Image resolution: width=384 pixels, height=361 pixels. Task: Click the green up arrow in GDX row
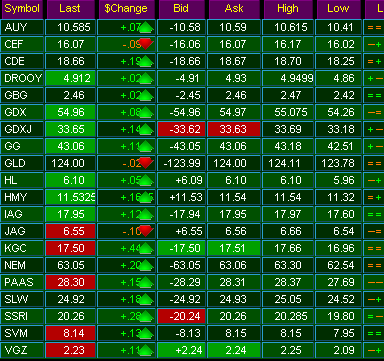[146, 112]
